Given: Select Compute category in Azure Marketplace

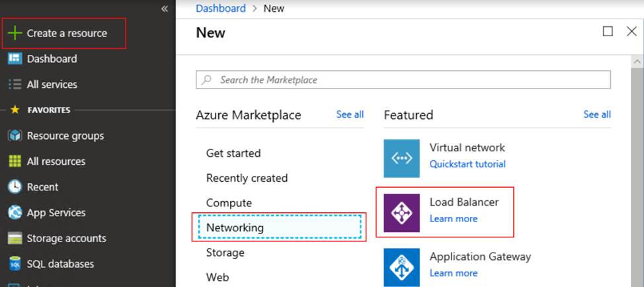Looking at the screenshot, I should coord(229,203).
